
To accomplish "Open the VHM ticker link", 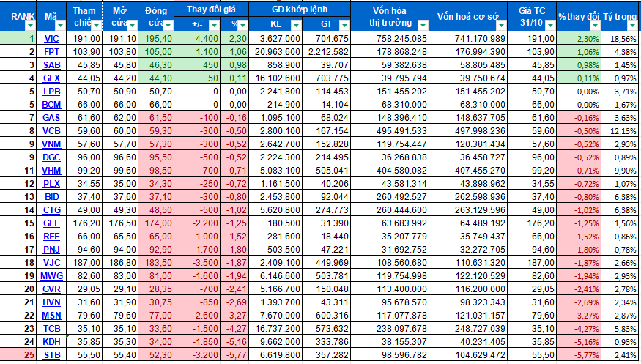I will (51, 171).
